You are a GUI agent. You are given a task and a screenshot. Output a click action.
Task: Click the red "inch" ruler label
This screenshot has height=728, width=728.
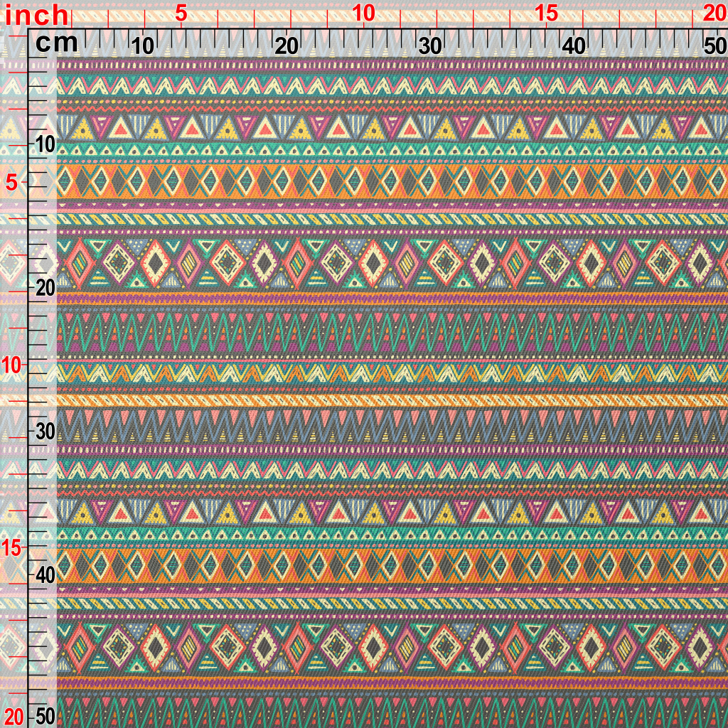[x=37, y=16]
